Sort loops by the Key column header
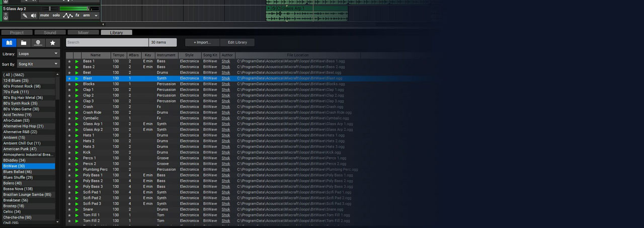The height and width of the screenshot is (228, 644). 148,55
